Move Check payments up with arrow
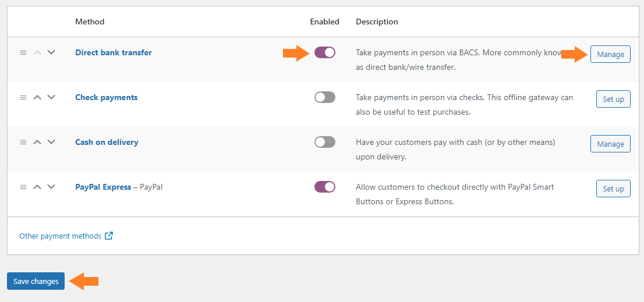The width and height of the screenshot is (644, 302). click(37, 97)
